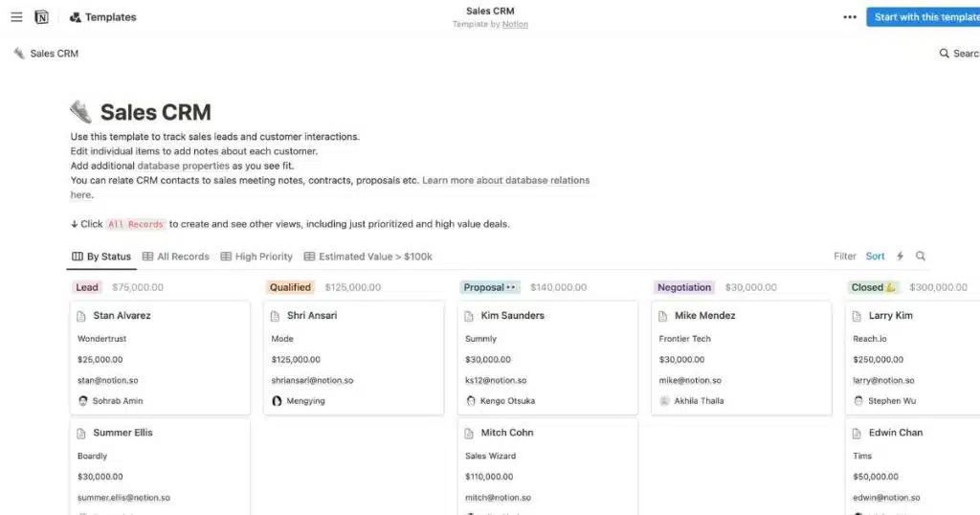
Task: Click the Templates icon in header
Action: 75,17
